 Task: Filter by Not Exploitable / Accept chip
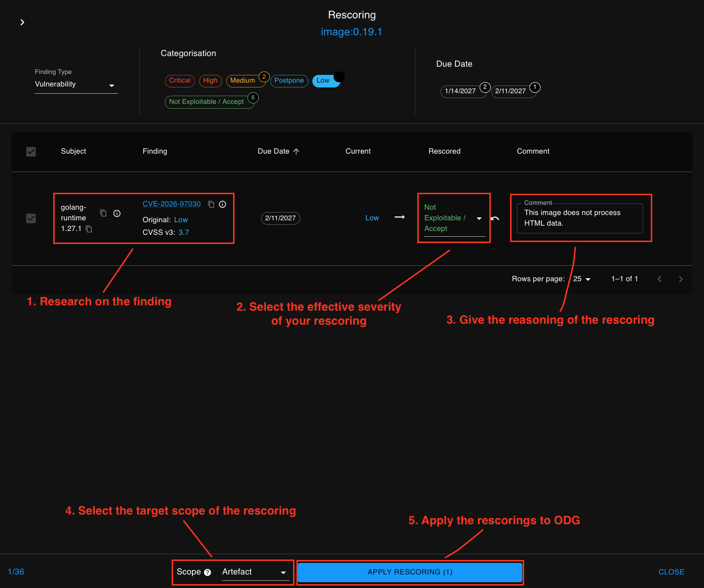pos(209,102)
